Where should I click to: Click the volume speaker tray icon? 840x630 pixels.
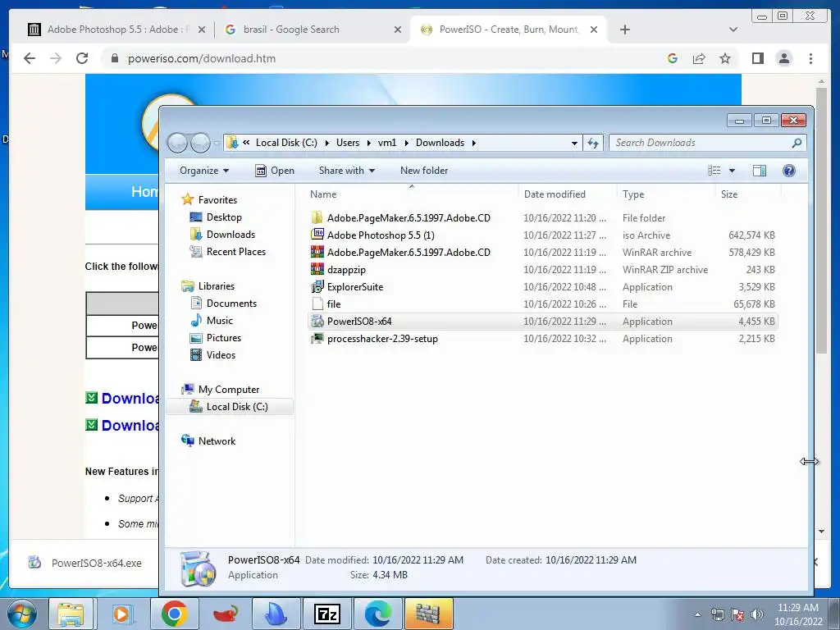[757, 614]
